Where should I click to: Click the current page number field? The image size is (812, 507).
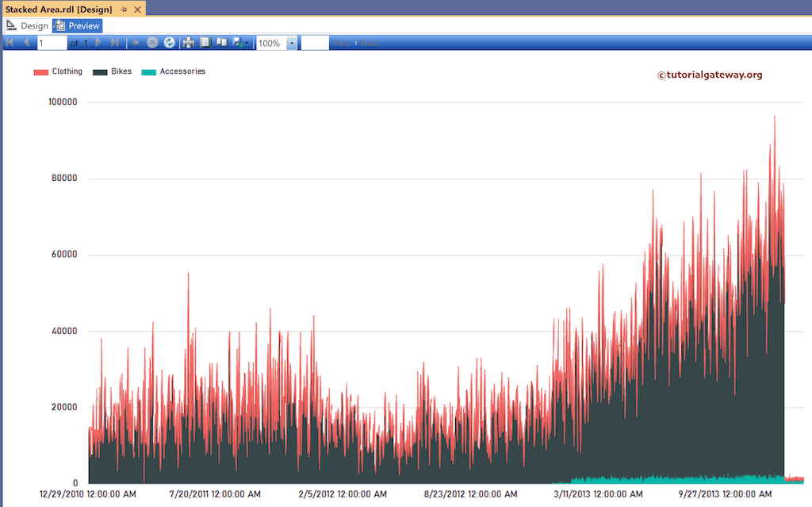click(x=52, y=43)
